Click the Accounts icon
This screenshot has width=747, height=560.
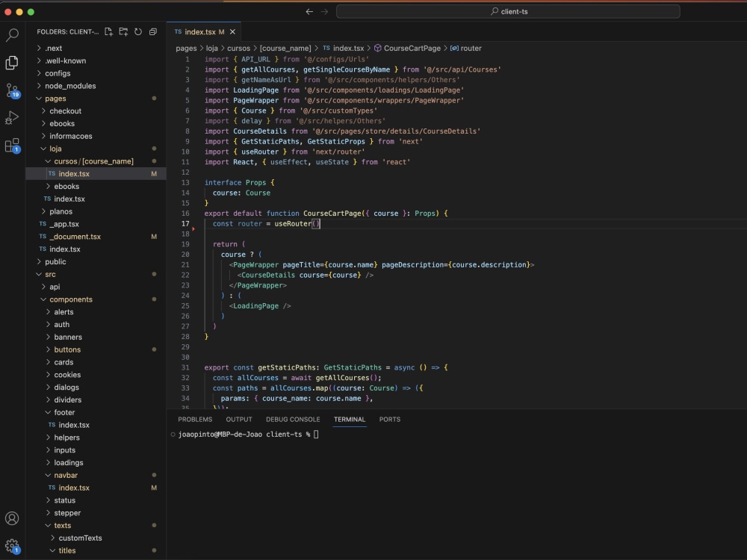[12, 518]
